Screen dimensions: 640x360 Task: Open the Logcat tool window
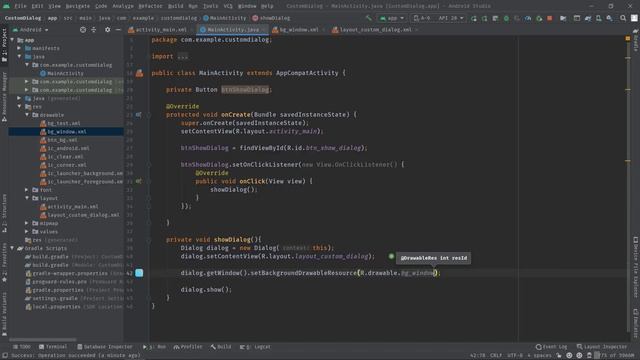click(x=256, y=347)
